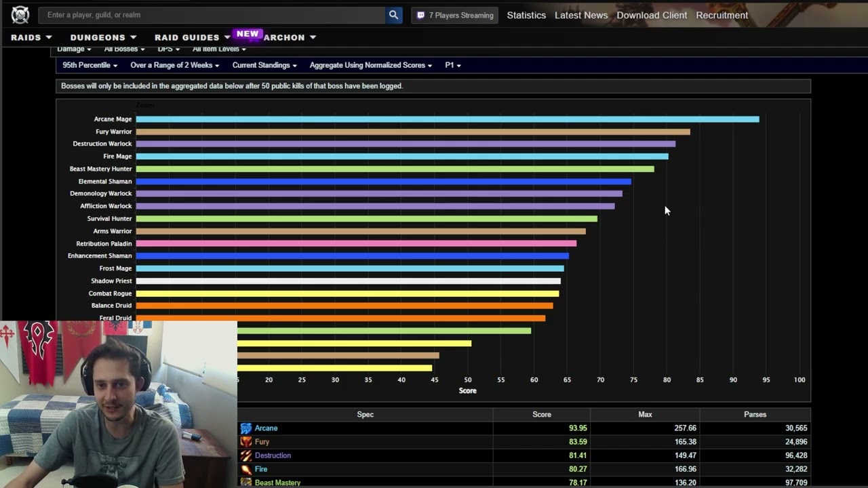
Task: Open the All Bosses dropdown
Action: [x=124, y=49]
